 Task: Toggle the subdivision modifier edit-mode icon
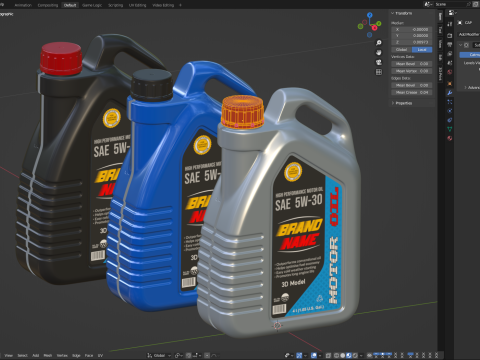466,45
